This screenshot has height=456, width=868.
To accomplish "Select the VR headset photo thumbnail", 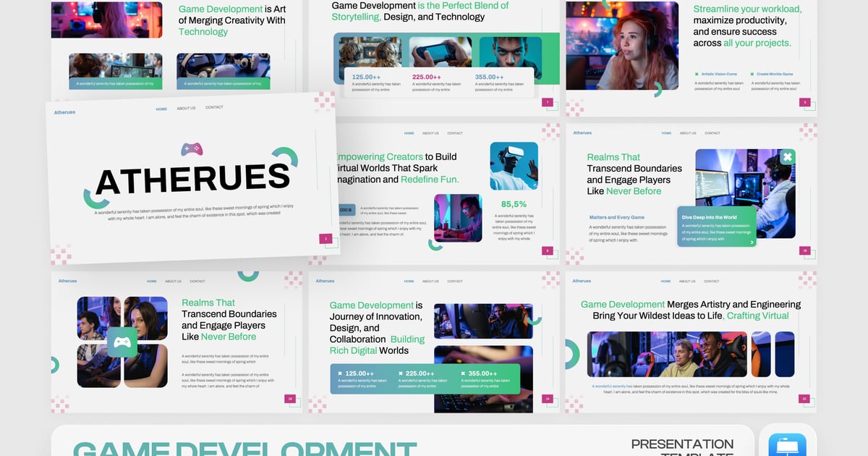I will pyautogui.click(x=514, y=166).
